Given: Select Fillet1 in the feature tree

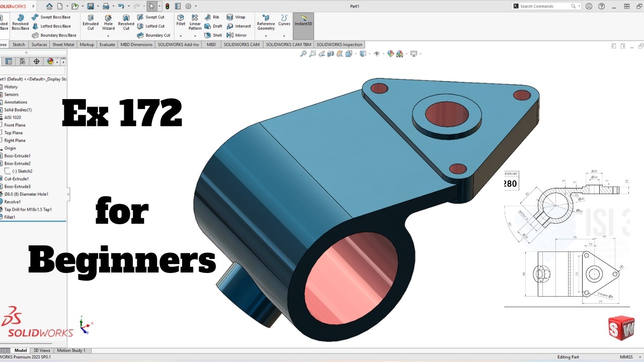Looking at the screenshot, I should coord(10,217).
